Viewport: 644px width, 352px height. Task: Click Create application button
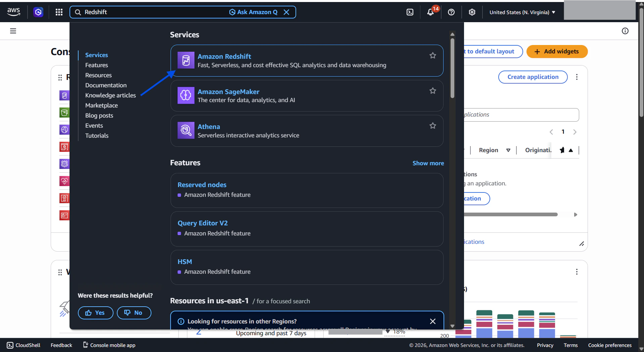pyautogui.click(x=533, y=77)
